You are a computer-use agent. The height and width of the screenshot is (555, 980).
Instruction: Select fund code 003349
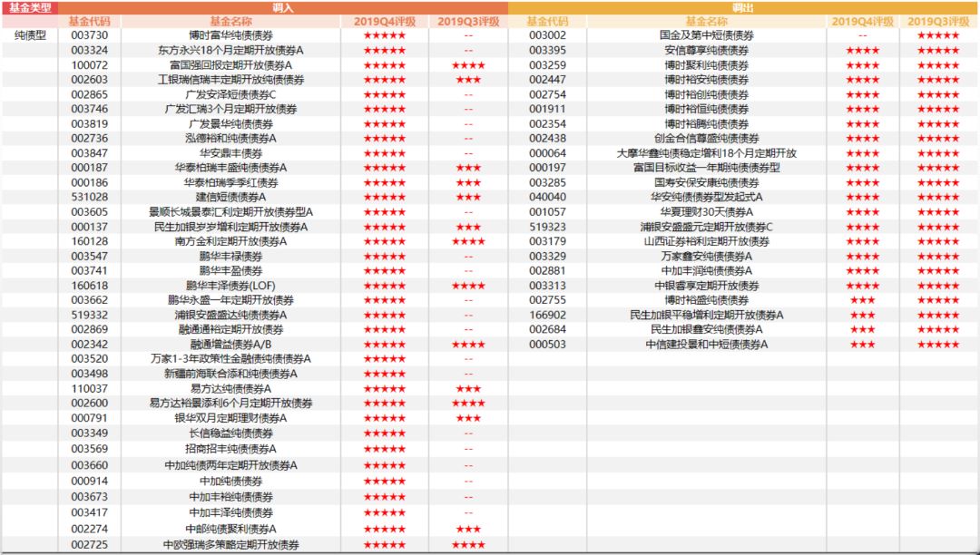(89, 433)
